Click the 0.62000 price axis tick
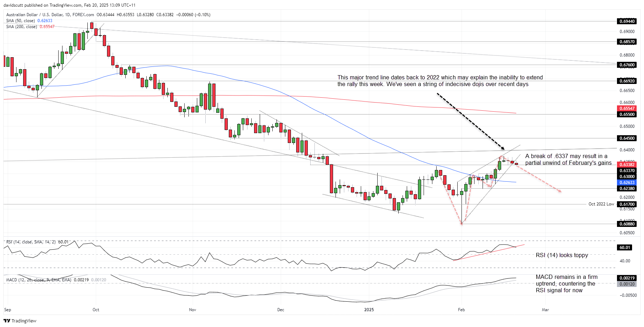Screen dimensions: 644x327 [x=627, y=197]
